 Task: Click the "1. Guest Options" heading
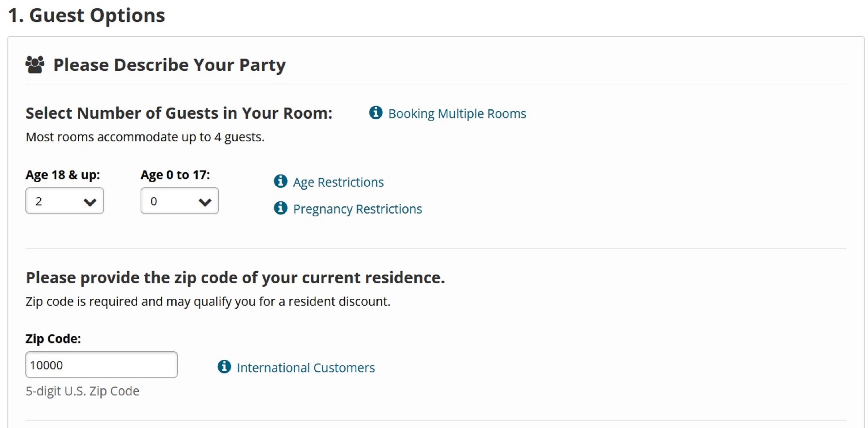point(86,16)
